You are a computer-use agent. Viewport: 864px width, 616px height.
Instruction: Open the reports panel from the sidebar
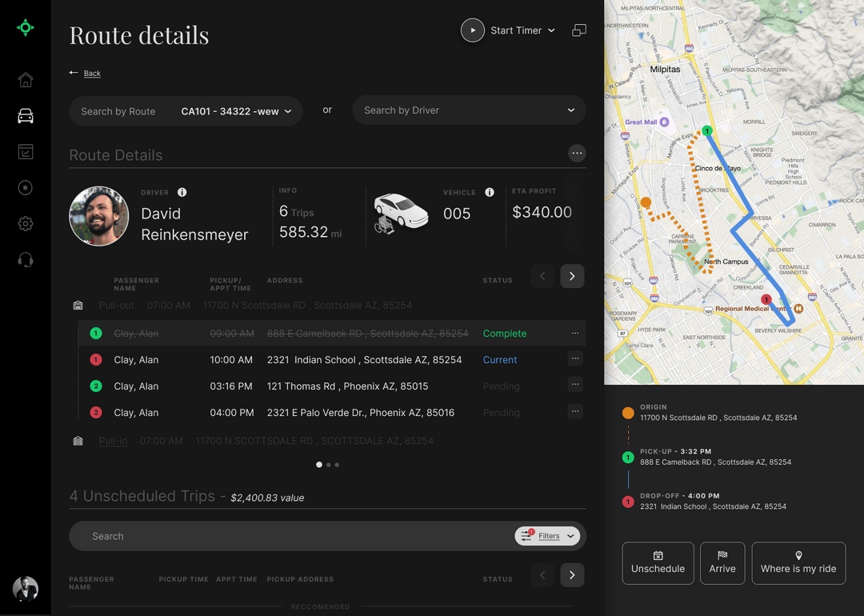tap(25, 151)
